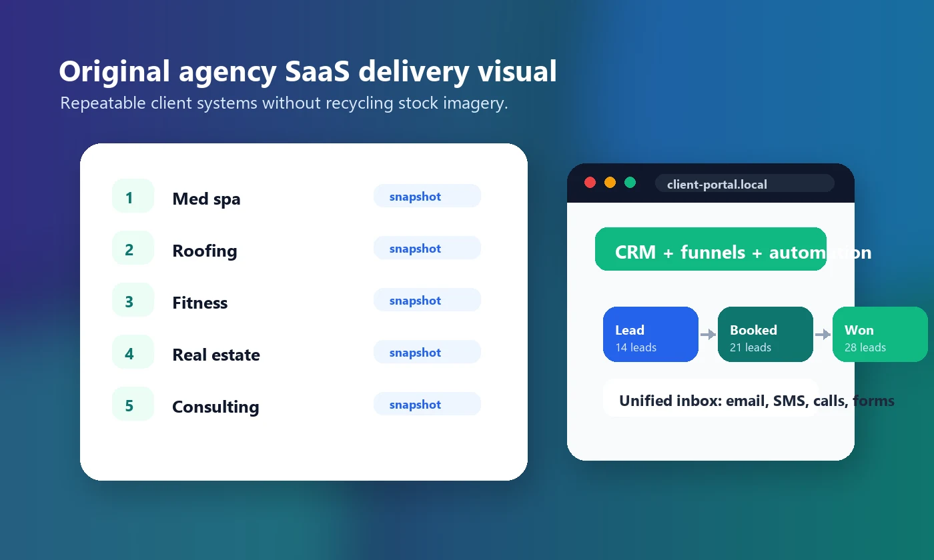Viewport: 934px width, 560px height.
Task: Open the snapshot pill in the Real estate row
Action: coord(427,352)
